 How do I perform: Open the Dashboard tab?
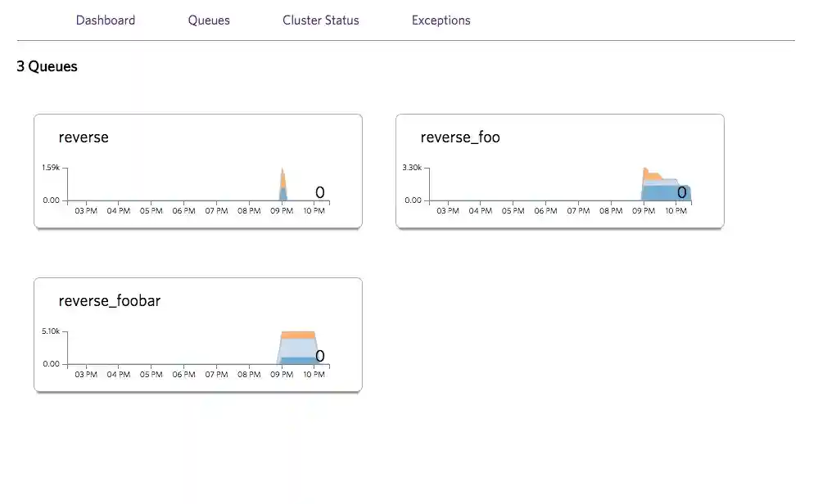click(x=106, y=20)
